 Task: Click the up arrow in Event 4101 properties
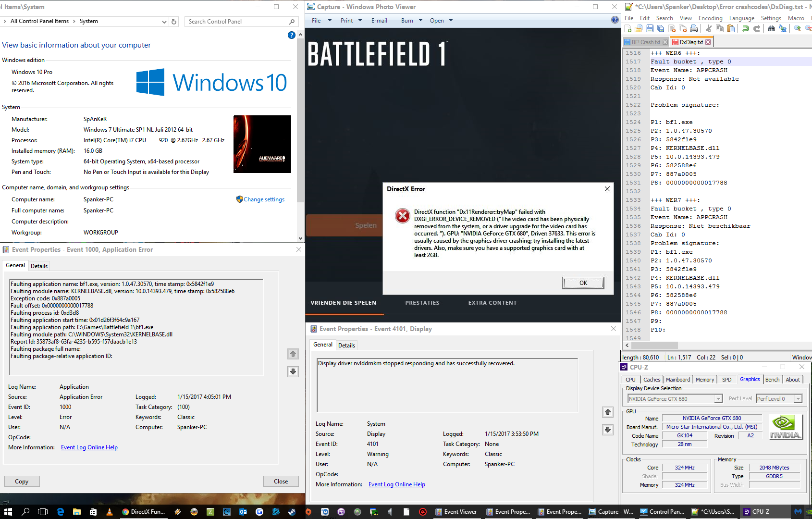(608, 412)
